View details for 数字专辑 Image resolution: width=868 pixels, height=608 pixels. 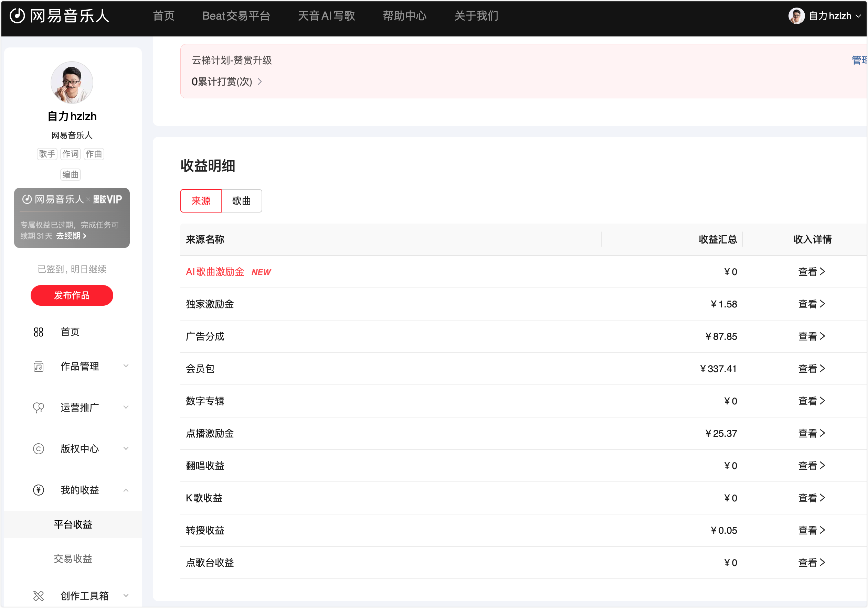pyautogui.click(x=812, y=401)
